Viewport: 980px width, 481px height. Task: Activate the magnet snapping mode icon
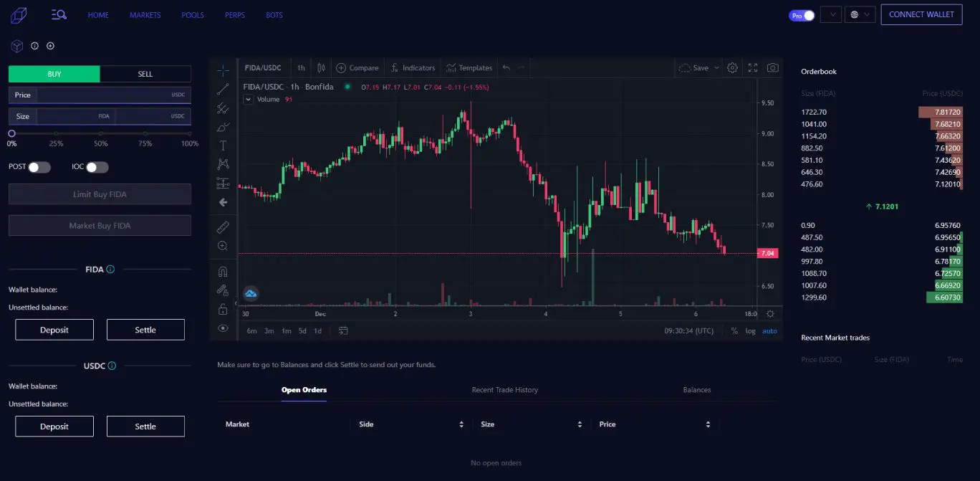(223, 272)
